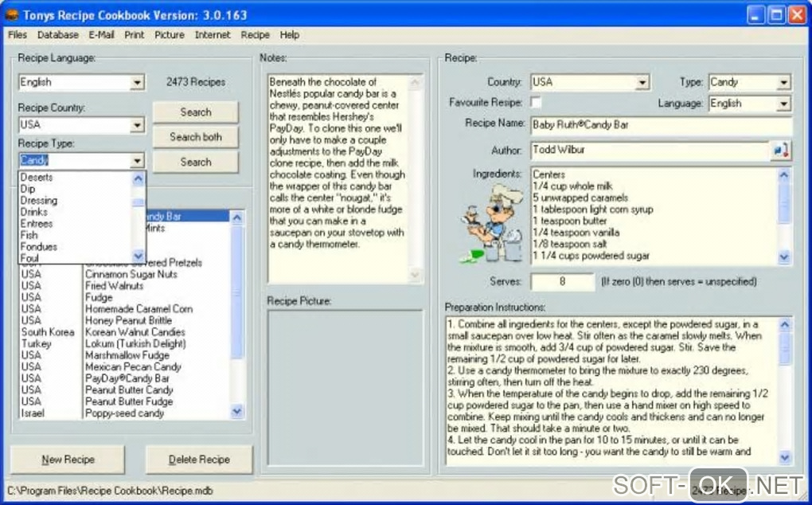Open the Help menu
Viewport: 812px width, 505px height.
[290, 35]
